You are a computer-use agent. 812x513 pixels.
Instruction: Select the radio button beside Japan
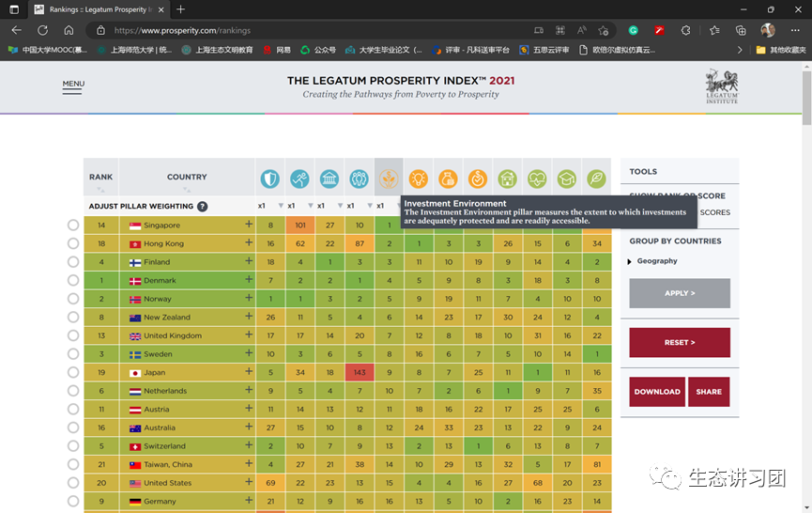pos(73,372)
